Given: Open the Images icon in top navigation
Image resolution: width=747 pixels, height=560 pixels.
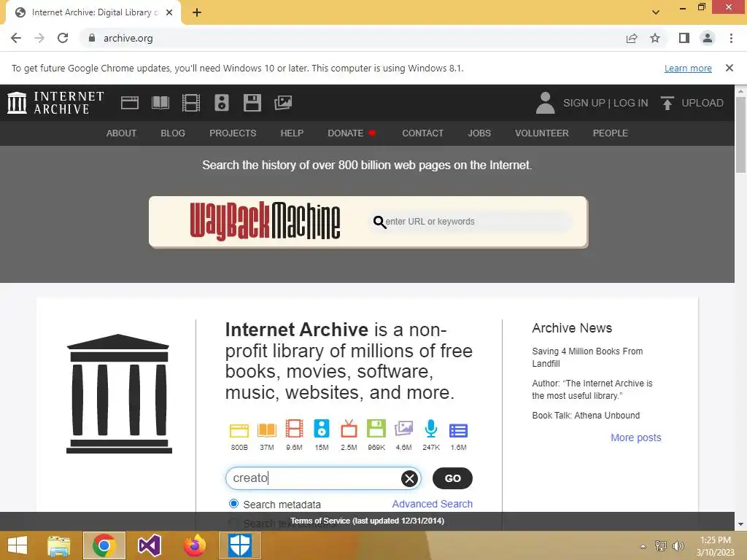Looking at the screenshot, I should point(283,103).
